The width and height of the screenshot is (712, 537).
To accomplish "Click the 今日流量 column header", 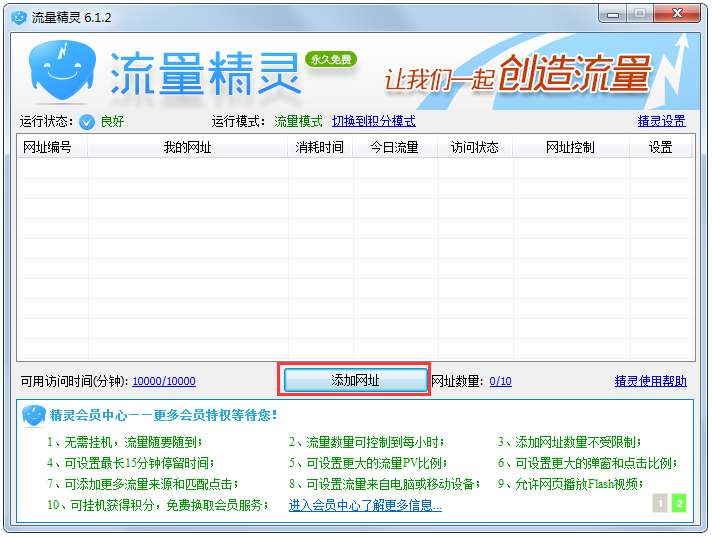I will click(x=395, y=147).
